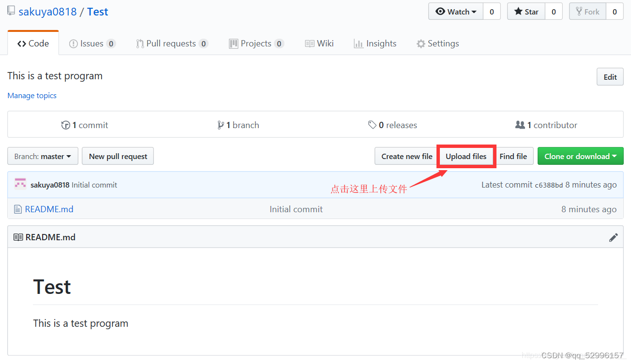This screenshot has width=631, height=364.
Task: Click the pull request icon on tab
Action: (140, 44)
